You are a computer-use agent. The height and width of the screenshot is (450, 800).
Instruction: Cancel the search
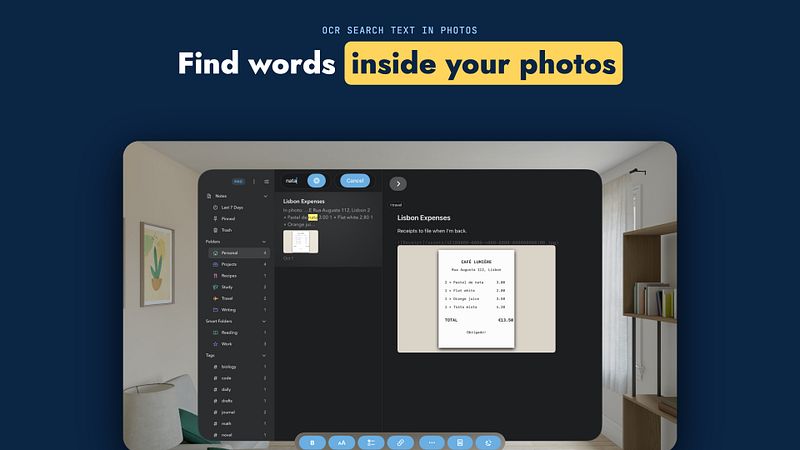355,181
